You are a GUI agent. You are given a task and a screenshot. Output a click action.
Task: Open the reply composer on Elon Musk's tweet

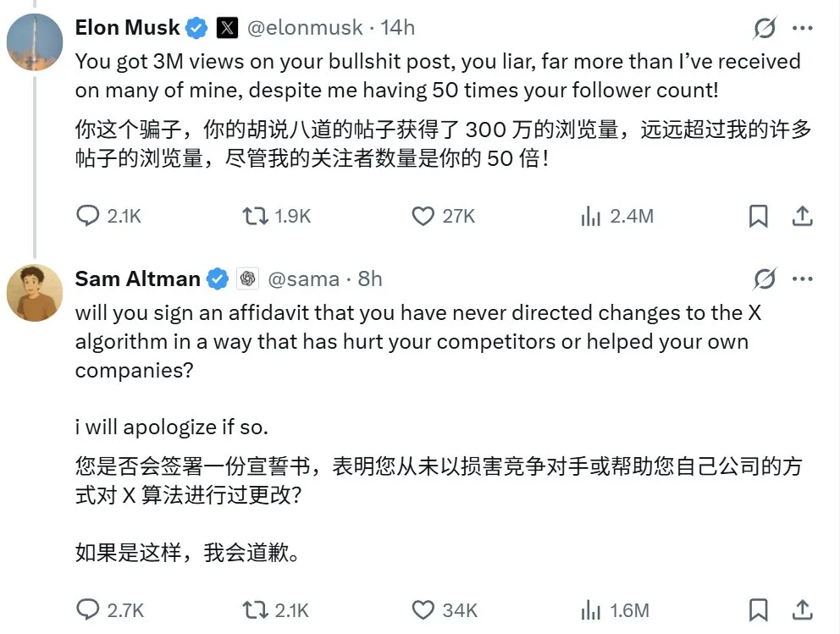(x=88, y=216)
